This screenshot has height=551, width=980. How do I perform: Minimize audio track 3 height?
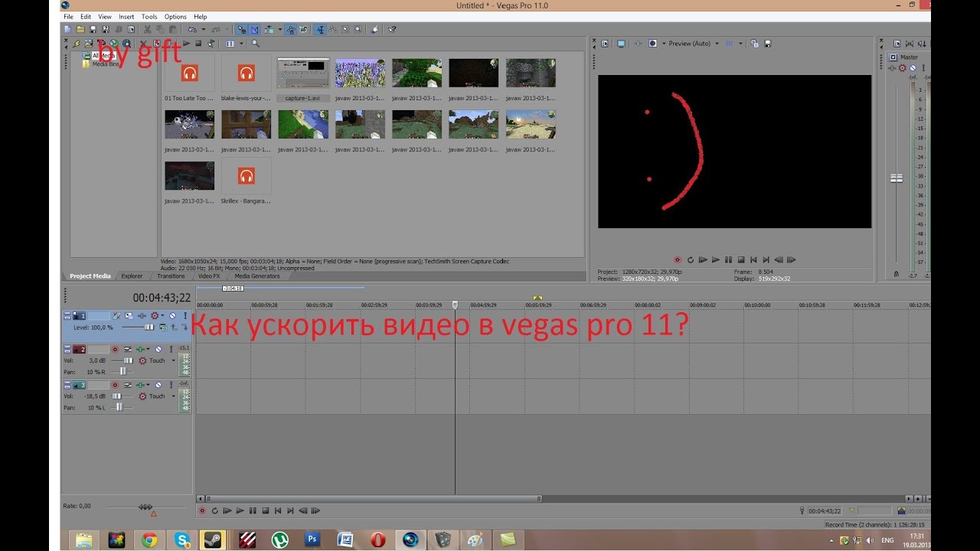[67, 385]
